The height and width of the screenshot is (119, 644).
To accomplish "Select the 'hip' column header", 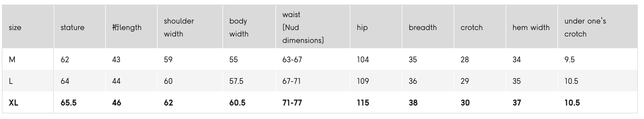I will coord(362,27).
